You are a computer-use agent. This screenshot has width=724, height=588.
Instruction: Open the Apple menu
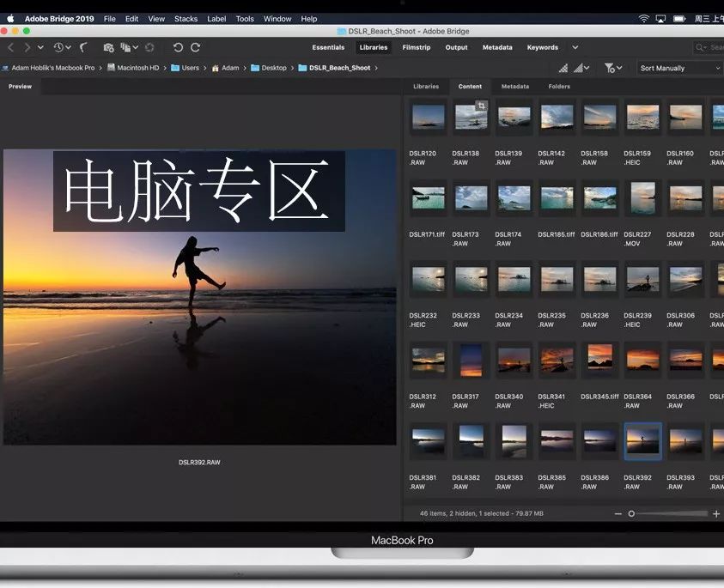tap(10, 19)
